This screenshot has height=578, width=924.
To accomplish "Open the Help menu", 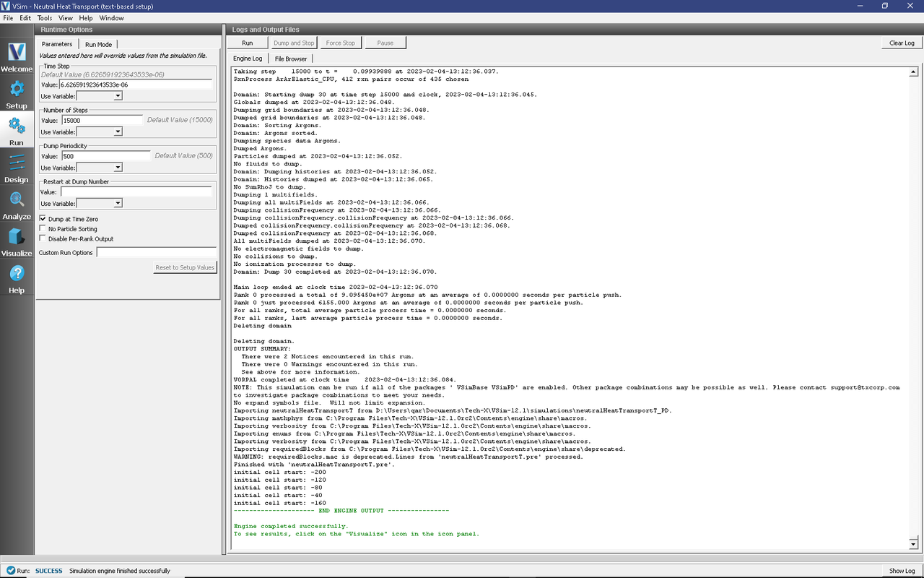I will coord(85,17).
